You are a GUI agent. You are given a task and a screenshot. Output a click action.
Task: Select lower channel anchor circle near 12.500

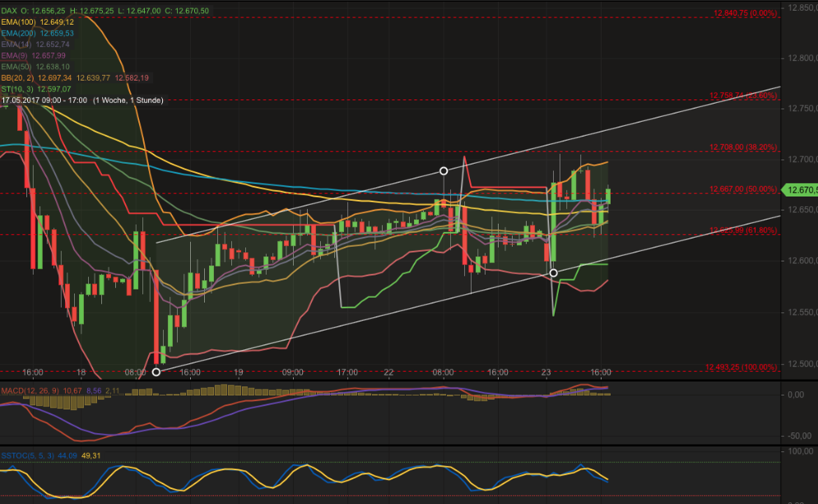[156, 372]
